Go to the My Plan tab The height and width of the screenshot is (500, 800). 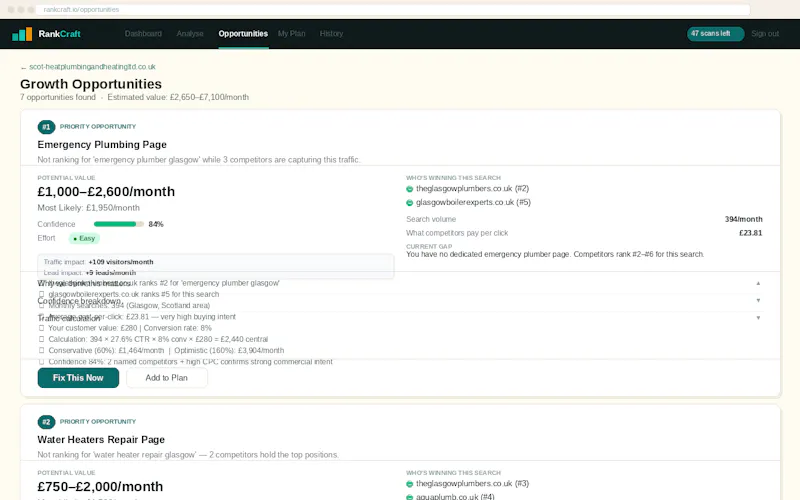coord(291,34)
